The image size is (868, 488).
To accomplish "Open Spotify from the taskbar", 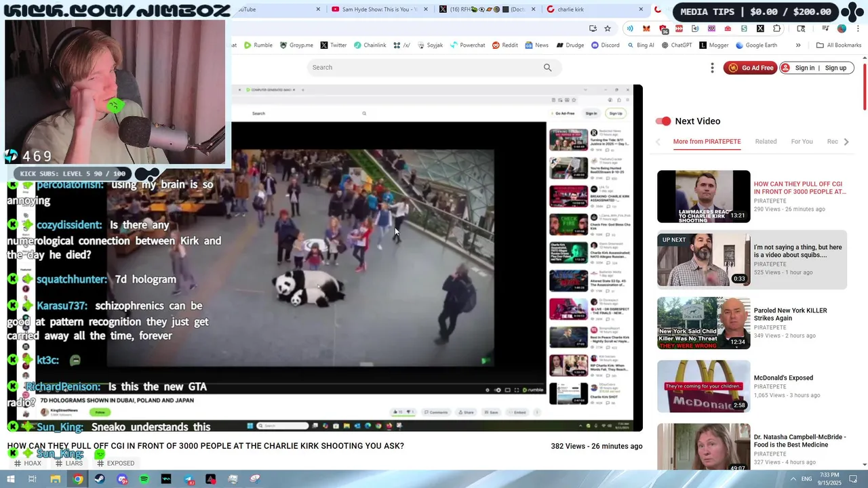I will [144, 479].
